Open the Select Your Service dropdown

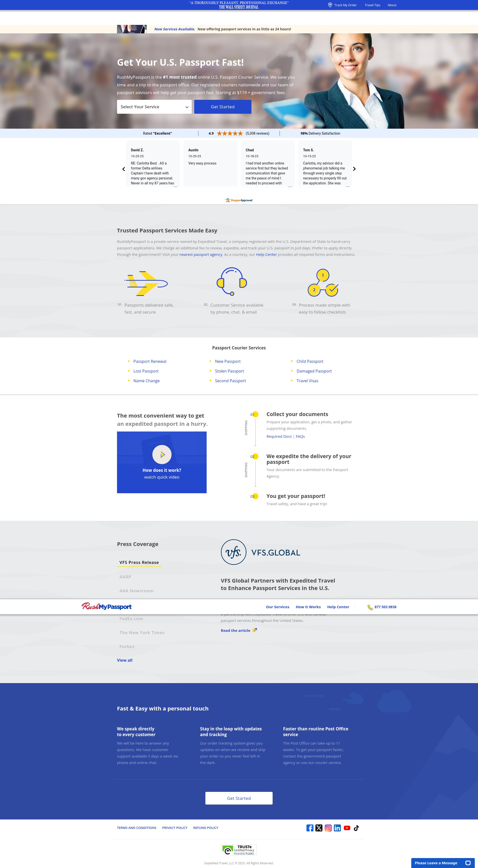click(154, 107)
